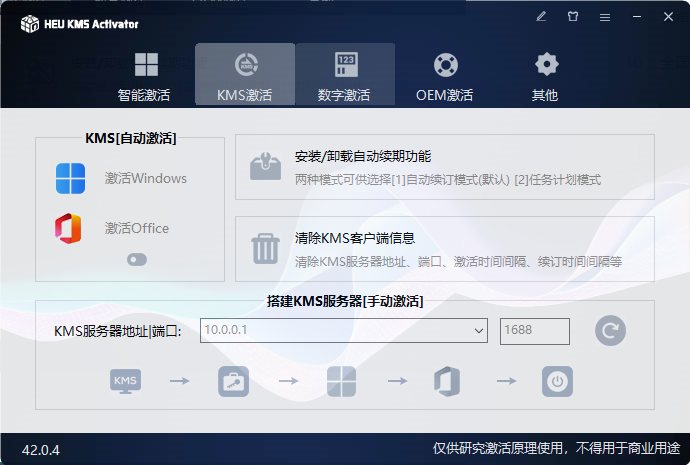Click the gray Office logo step icon
690x465 pixels.
click(x=448, y=381)
